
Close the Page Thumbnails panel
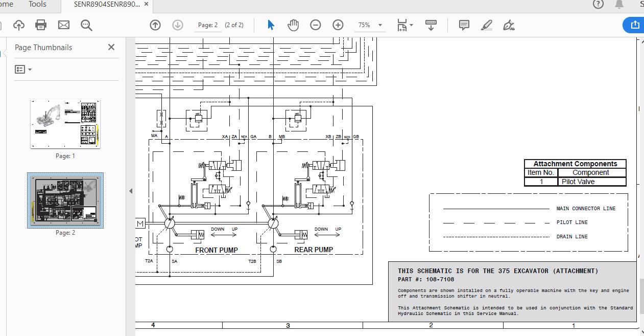pos(111,47)
